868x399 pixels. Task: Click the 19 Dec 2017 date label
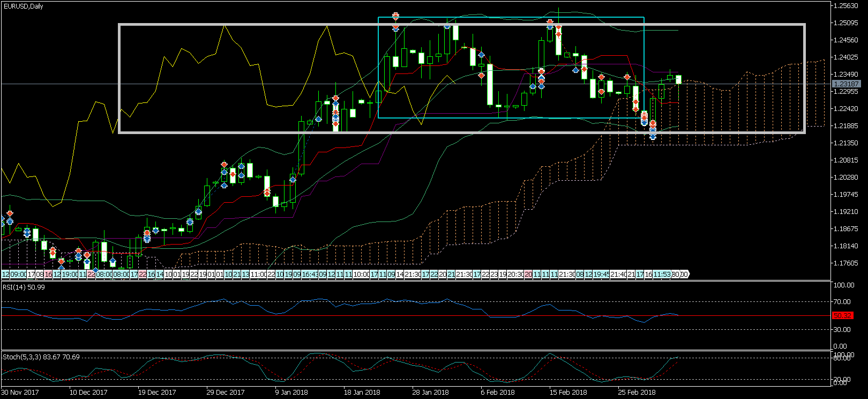click(157, 392)
